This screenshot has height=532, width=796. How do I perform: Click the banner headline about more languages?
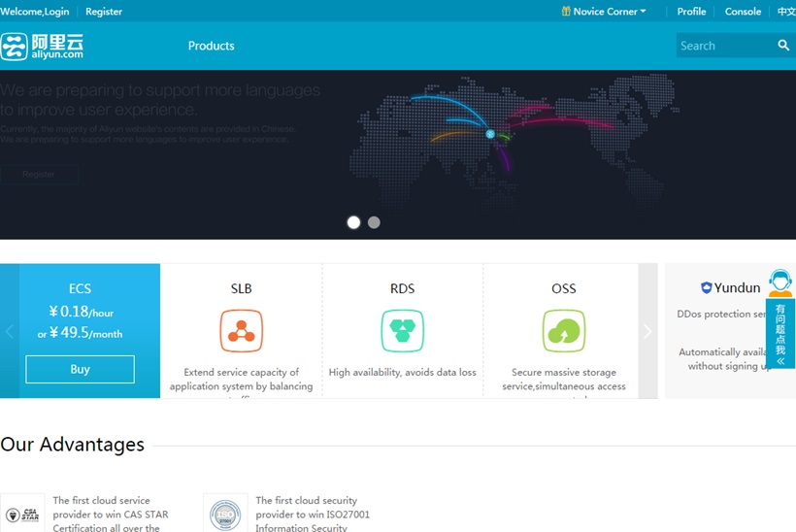coord(160,99)
